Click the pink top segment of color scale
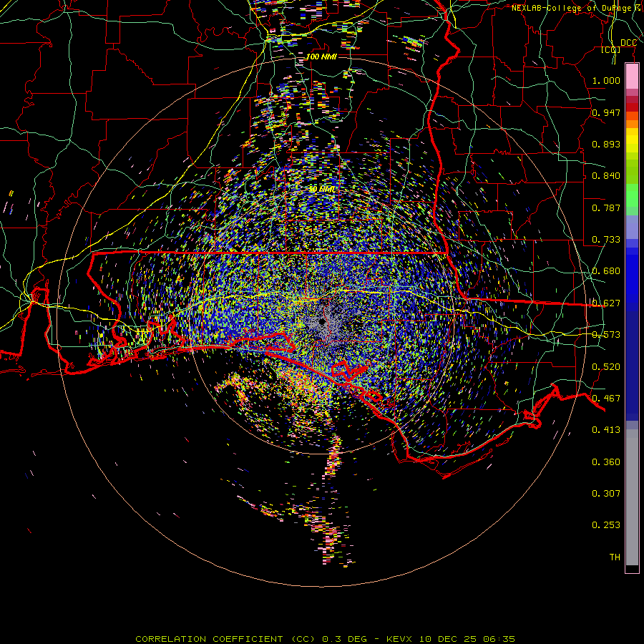This screenshot has width=644, height=644. [632, 77]
